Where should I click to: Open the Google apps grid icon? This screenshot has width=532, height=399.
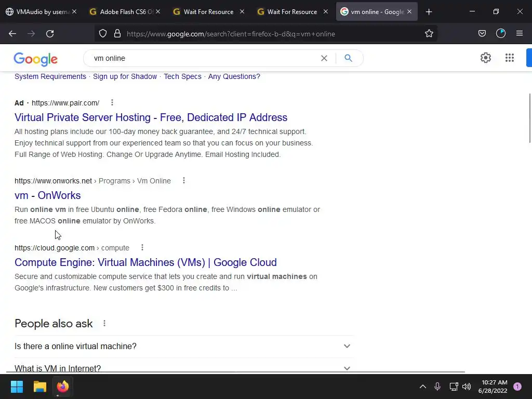click(510, 58)
